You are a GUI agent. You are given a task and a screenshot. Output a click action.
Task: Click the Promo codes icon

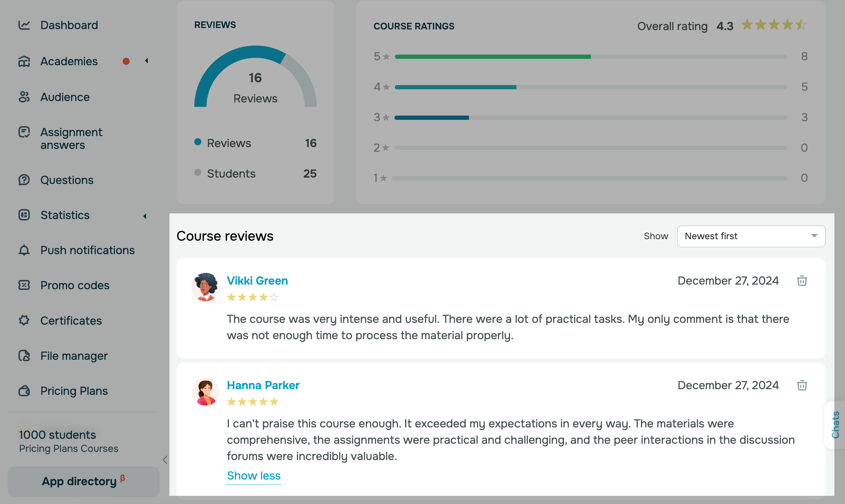pyautogui.click(x=24, y=285)
